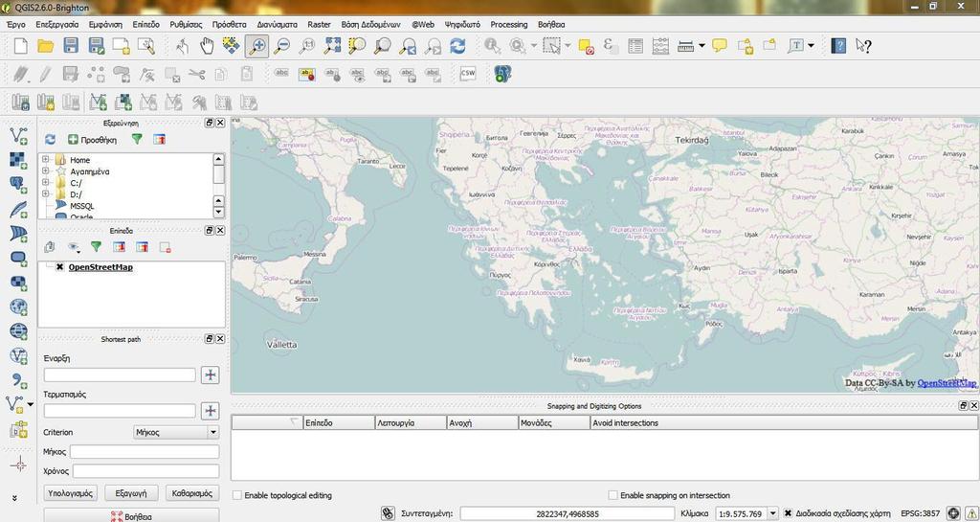Refresh the map canvas with blue arrows icon
Screen dimensions: 980x522
coord(457,46)
